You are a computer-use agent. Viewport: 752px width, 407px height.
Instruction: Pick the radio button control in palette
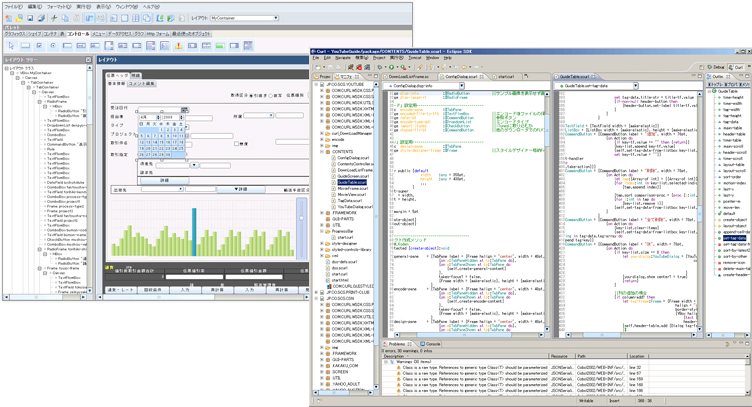tap(53, 46)
